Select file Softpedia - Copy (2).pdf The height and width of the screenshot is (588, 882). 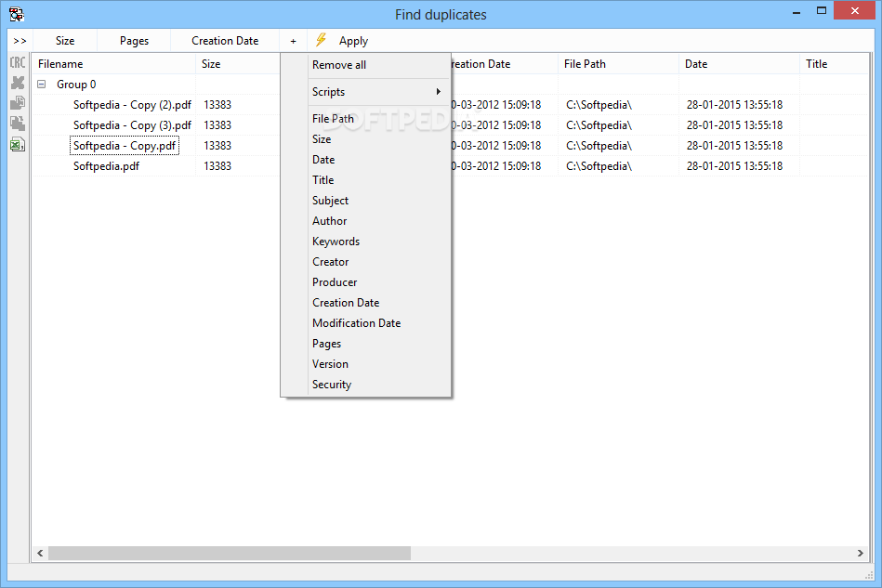click(x=132, y=105)
